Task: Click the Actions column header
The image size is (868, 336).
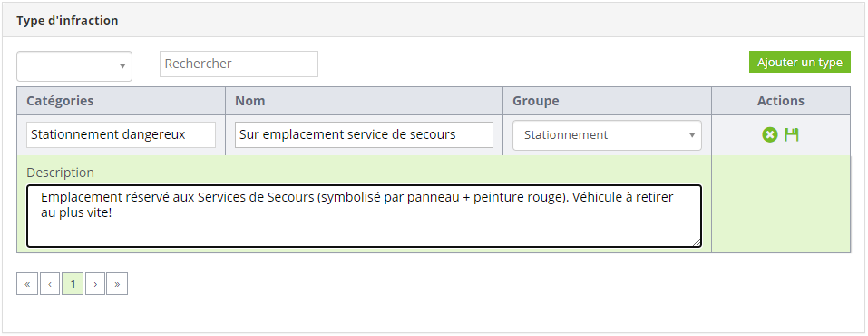Action: (x=781, y=101)
